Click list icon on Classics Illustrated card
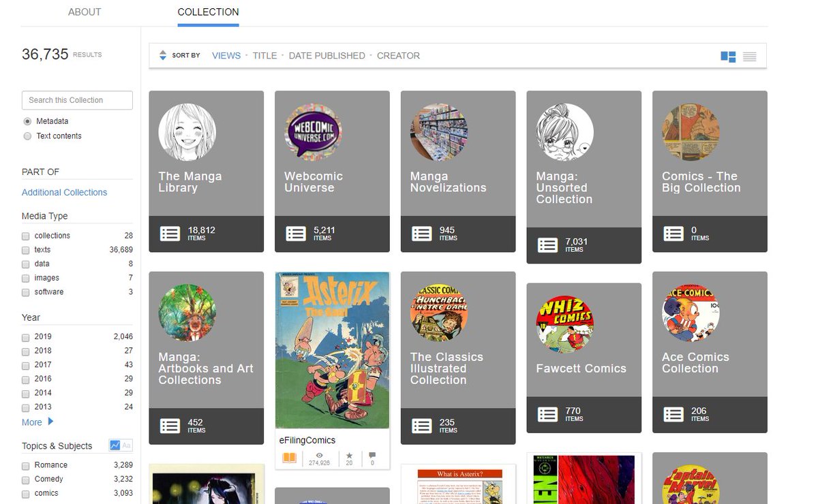This screenshot has height=504, width=818. [422, 426]
